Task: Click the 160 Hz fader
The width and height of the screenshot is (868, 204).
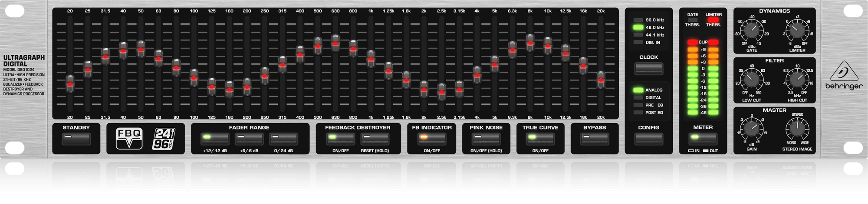Action: tap(229, 90)
